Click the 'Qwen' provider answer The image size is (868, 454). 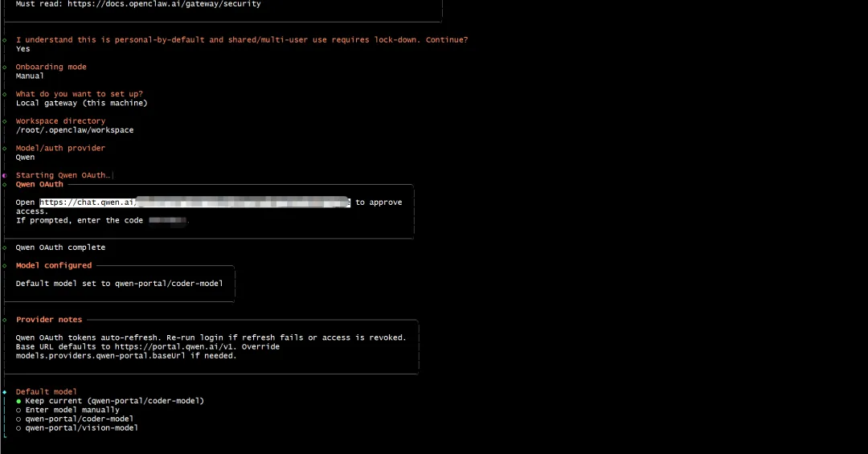(x=25, y=157)
